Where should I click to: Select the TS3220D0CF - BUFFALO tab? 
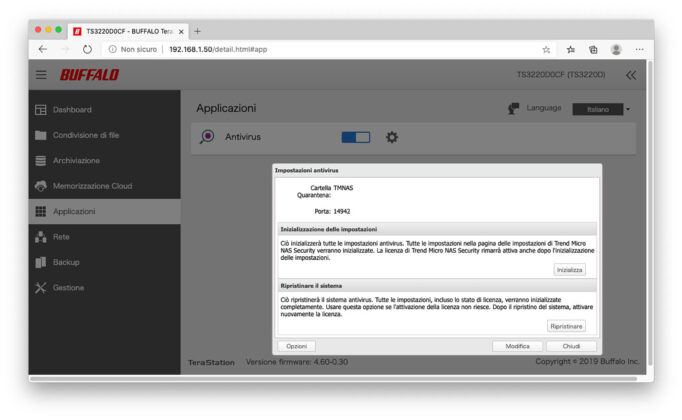click(x=128, y=31)
